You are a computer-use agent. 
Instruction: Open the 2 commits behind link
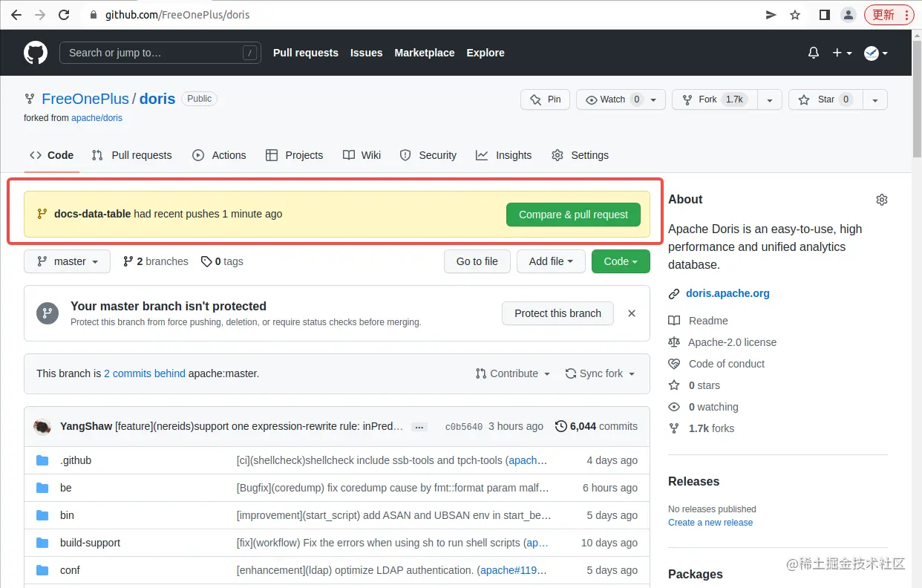145,373
